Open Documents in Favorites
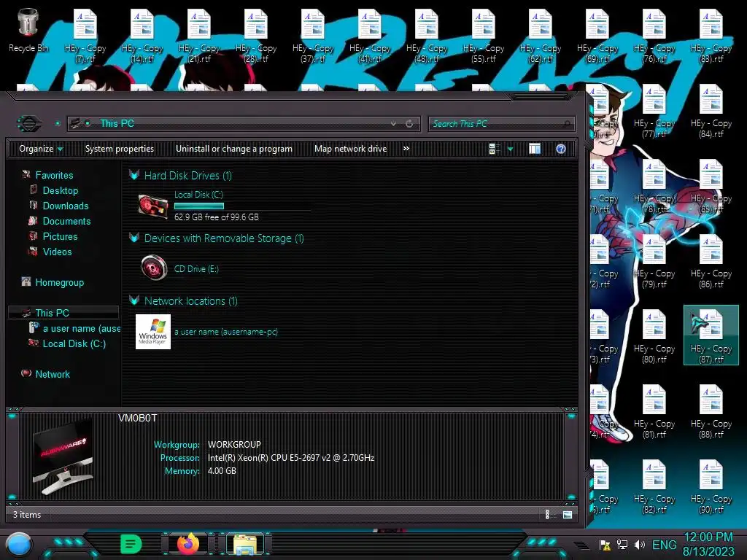This screenshot has height=560, width=747. [66, 221]
